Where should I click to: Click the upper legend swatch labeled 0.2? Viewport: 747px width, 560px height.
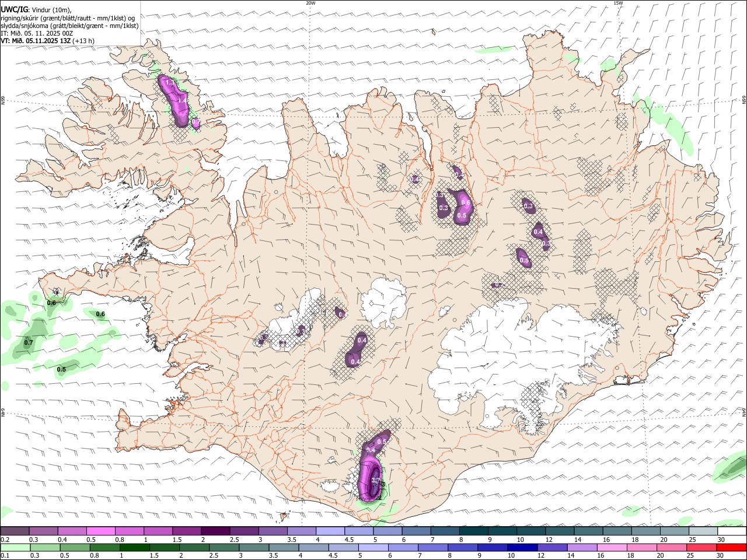coord(15,531)
